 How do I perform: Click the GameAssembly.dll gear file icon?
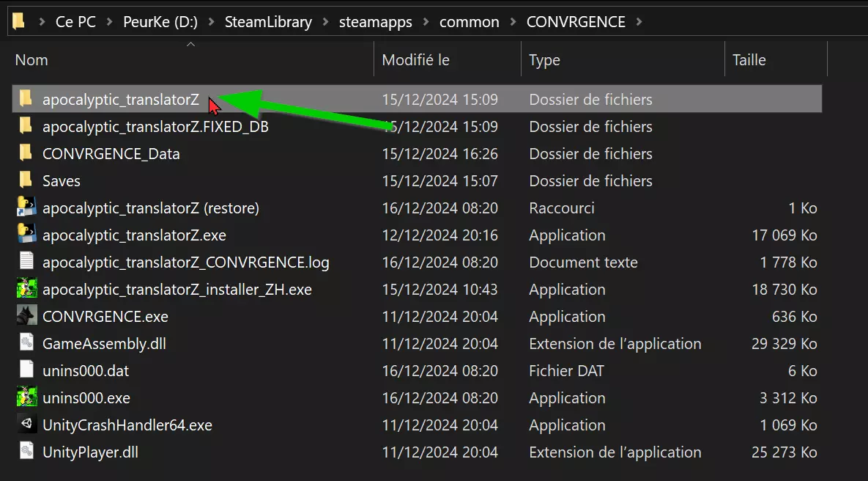click(26, 343)
